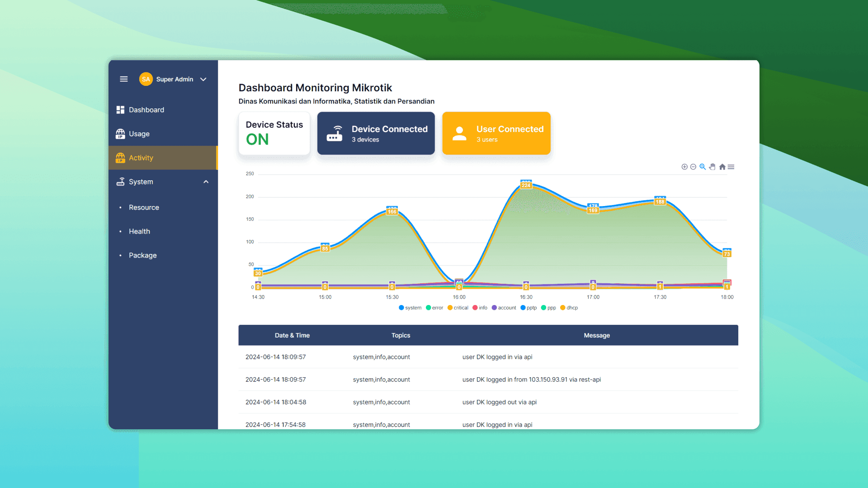
Task: Select the magnifier selection-zoom tool on the chart
Action: 702,167
